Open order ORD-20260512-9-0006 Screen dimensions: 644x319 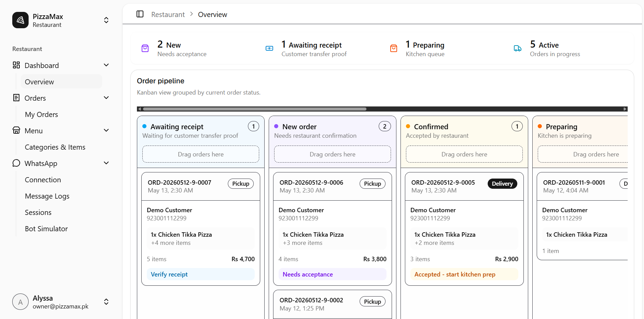click(x=311, y=182)
